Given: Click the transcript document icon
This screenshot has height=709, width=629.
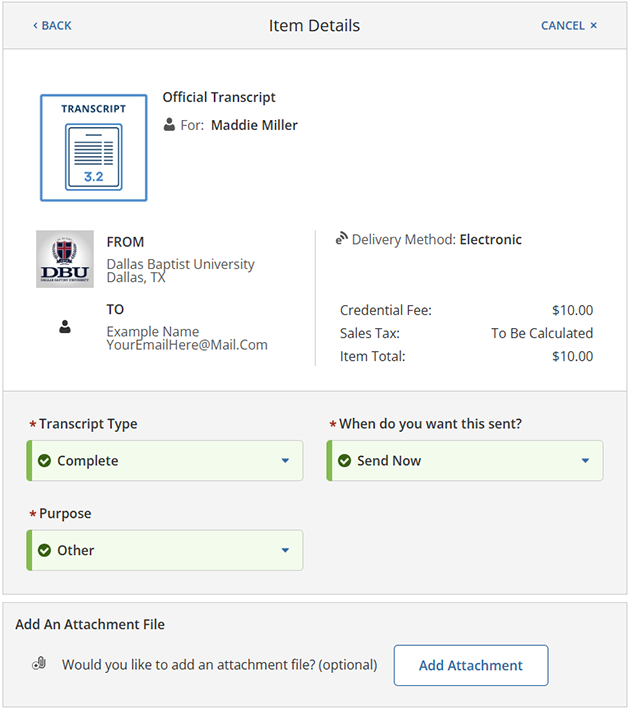Looking at the screenshot, I should pyautogui.click(x=93, y=148).
